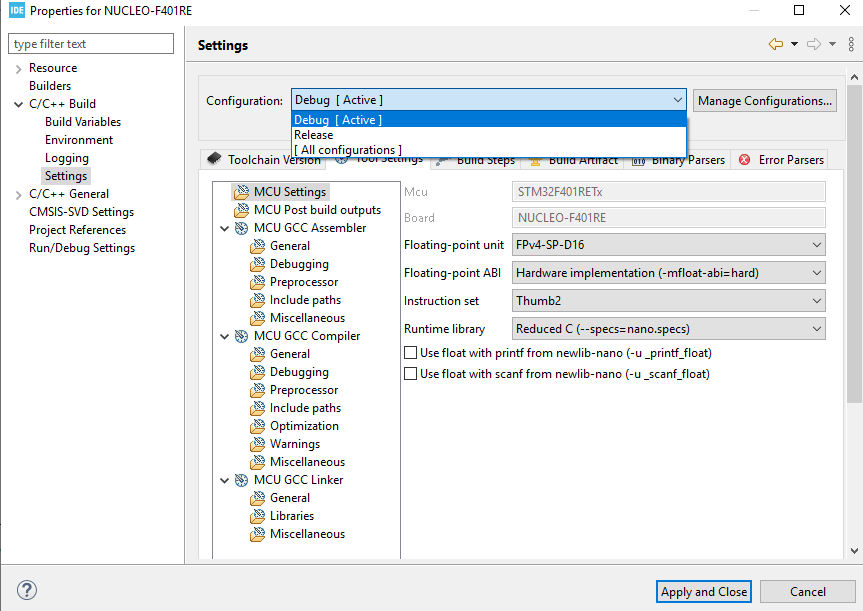The width and height of the screenshot is (863, 611).
Task: Click the MCU Settings tool icon
Action: click(x=241, y=192)
